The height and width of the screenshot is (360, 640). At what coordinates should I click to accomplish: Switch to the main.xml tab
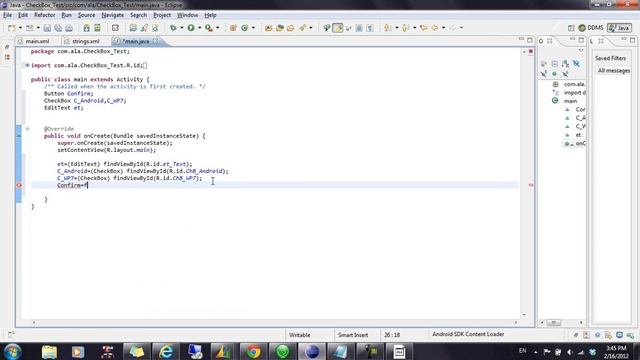point(37,41)
